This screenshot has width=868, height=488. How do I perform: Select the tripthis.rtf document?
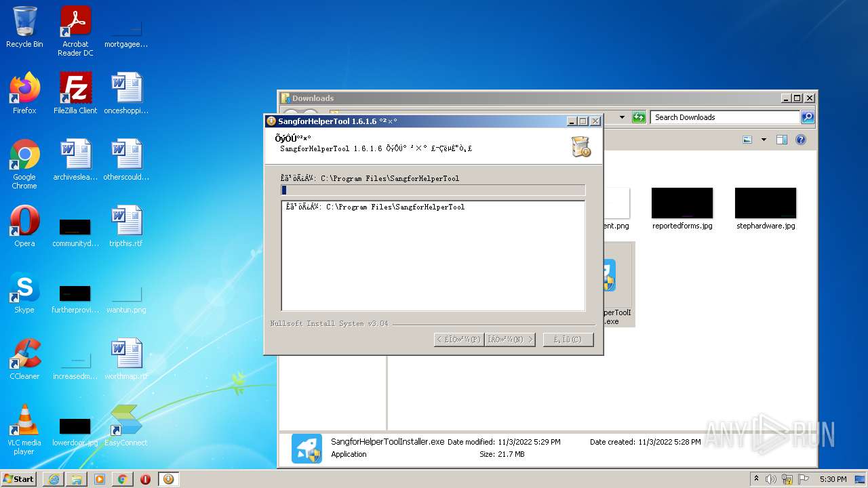[x=126, y=226]
